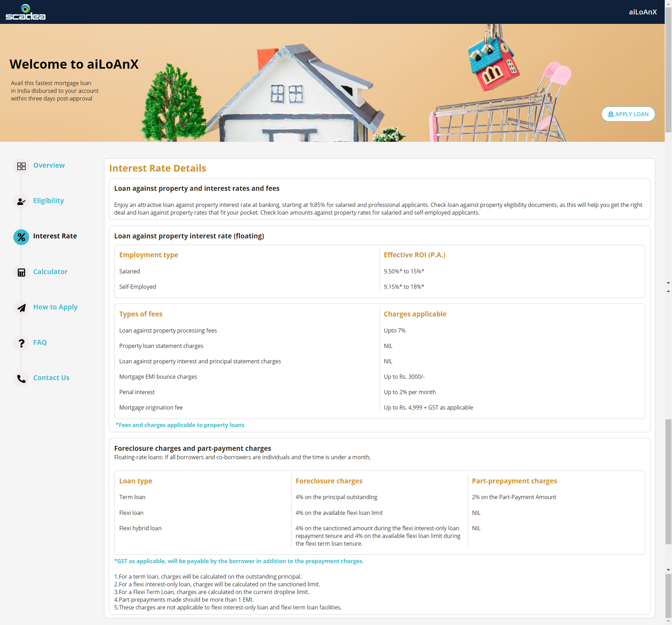Select the Interest Rate percent icon
The width and height of the screenshot is (672, 625).
point(21,237)
